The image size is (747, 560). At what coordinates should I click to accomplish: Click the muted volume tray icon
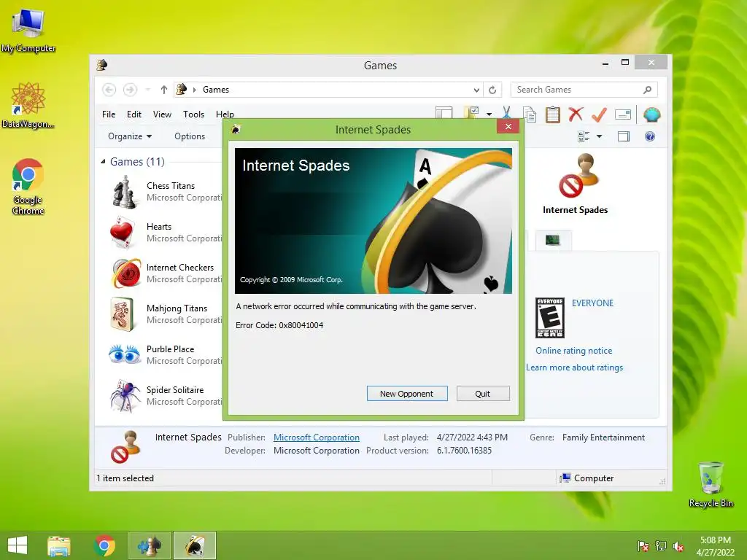pos(678,547)
